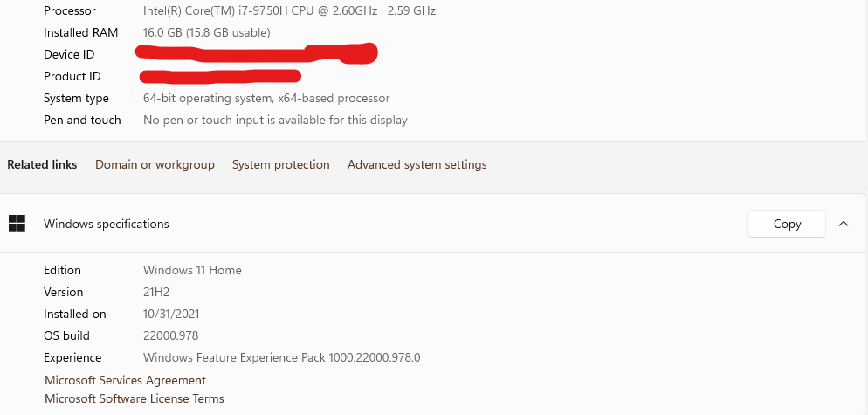868x415 pixels.
Task: Click the Windows Feature Experience Pack text
Action: 281,357
